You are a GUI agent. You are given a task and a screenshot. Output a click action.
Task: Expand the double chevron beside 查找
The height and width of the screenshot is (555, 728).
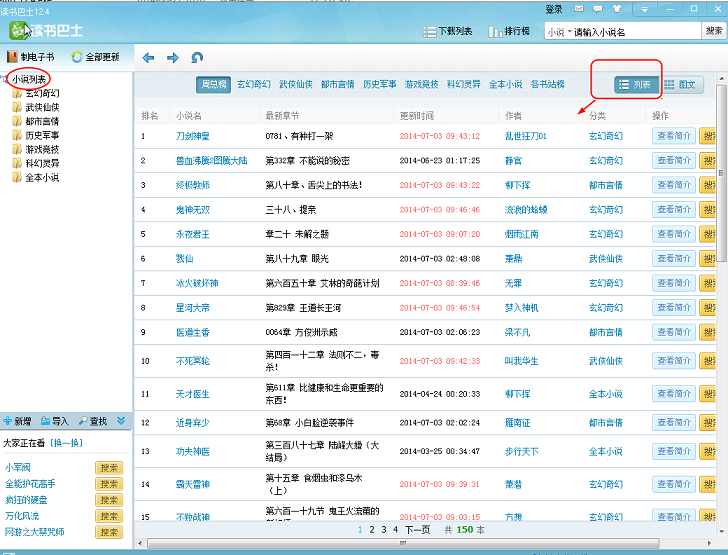tap(121, 421)
